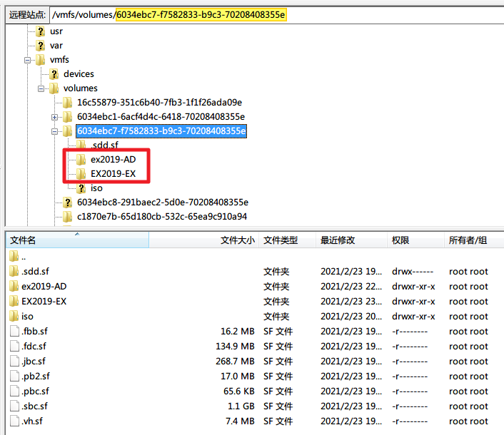Viewport: 504px width, 435px height.
Task: Select 16c55879-351c6b40-7fb3-1f1f26ada09e volume folder
Action: coord(159,103)
